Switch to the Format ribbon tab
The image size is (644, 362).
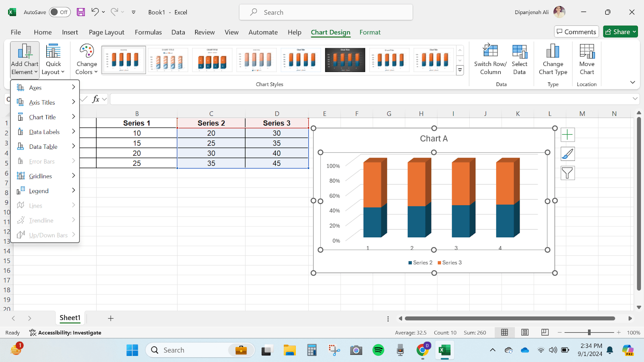[369, 32]
